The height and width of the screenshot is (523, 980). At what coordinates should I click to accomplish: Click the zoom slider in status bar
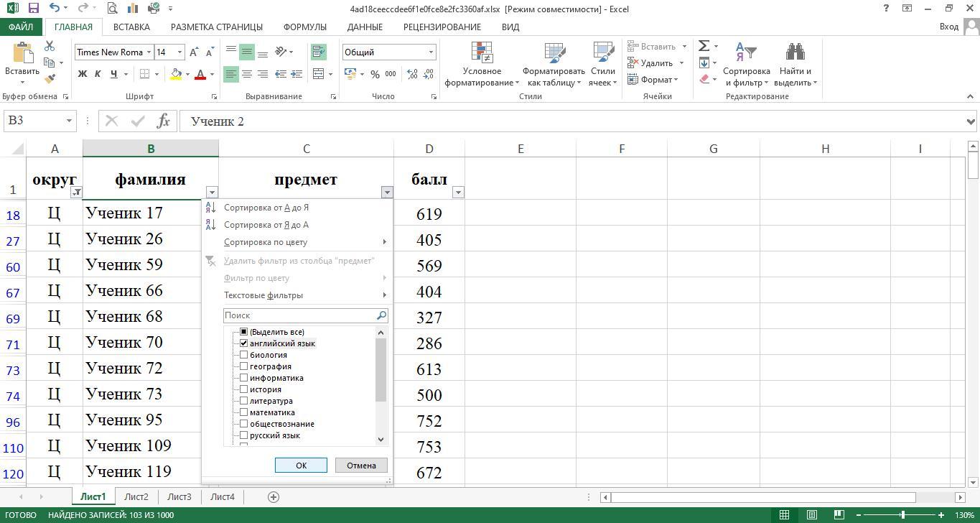click(x=902, y=515)
